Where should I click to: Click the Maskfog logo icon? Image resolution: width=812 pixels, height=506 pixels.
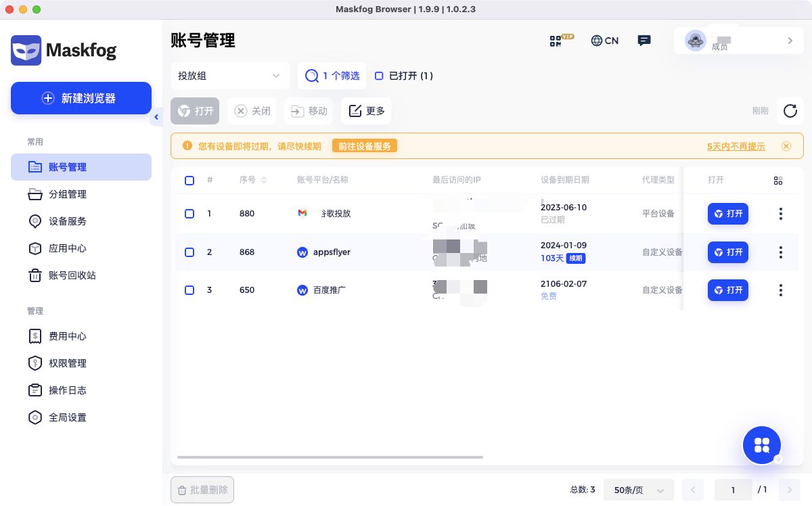[26, 50]
